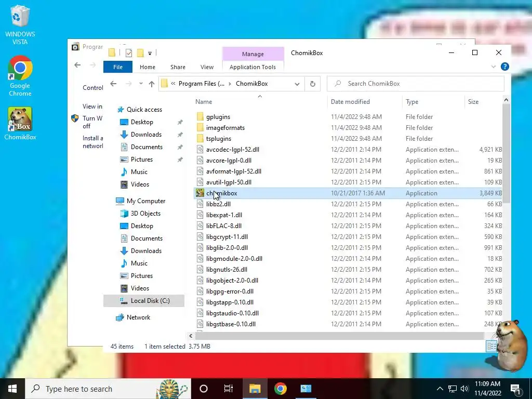Switch to File Explorer on the taskbar
This screenshot has width=532, height=399.
(255, 389)
